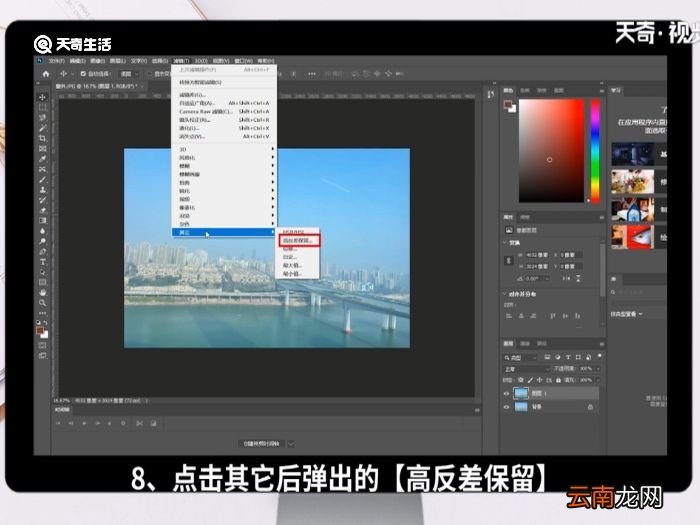Screen dimensions: 700x525
Task: Select the Crop tool
Action: click(x=42, y=138)
